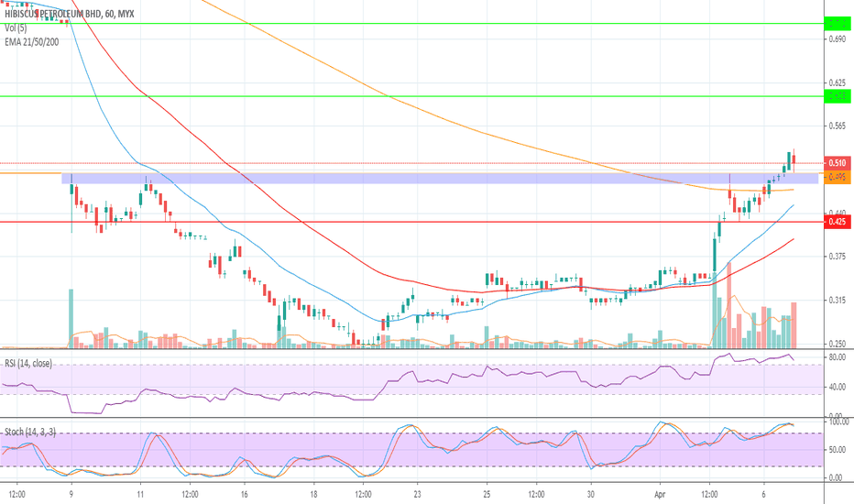
Task: Select the green horizontal line near 0.625
Action: coord(411,96)
